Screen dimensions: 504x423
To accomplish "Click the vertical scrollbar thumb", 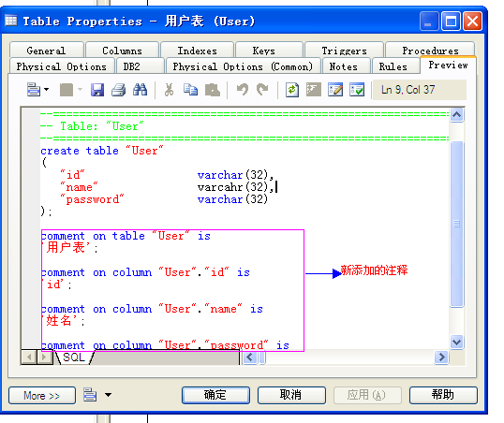I will coord(457,224).
